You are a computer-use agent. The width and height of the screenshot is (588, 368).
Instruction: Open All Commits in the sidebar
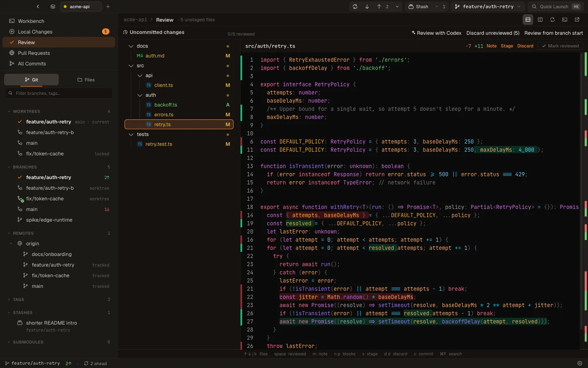(59, 63)
